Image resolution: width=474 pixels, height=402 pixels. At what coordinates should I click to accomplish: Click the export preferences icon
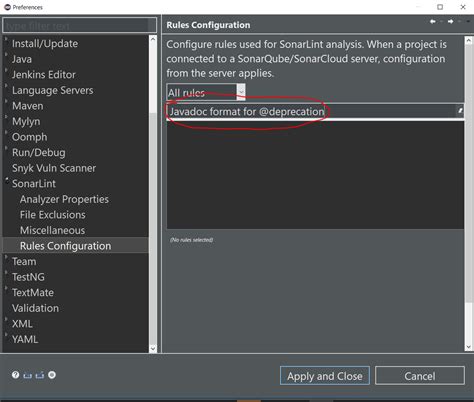point(40,375)
